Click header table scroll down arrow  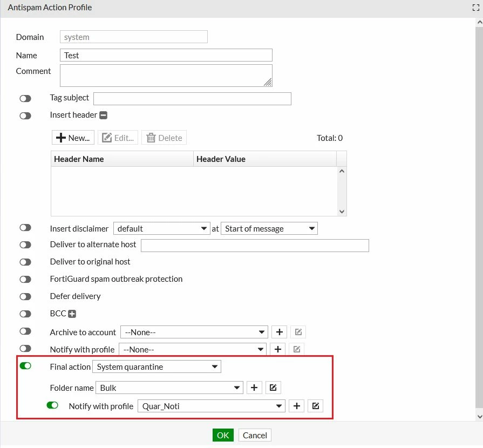pyautogui.click(x=342, y=212)
